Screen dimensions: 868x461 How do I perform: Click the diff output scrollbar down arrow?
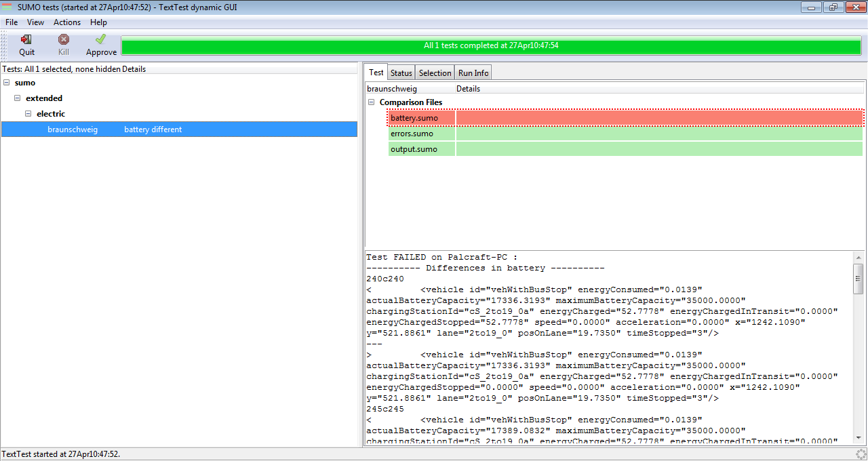858,438
